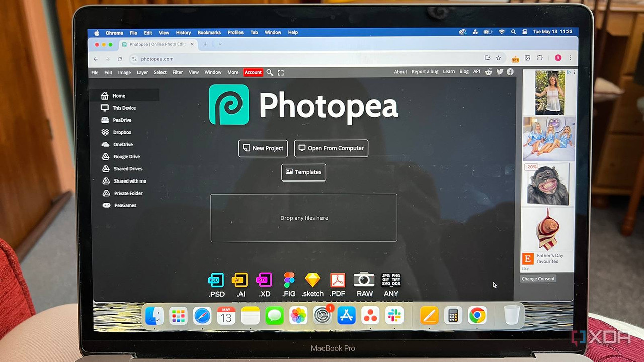Open Report a bug link

point(425,72)
